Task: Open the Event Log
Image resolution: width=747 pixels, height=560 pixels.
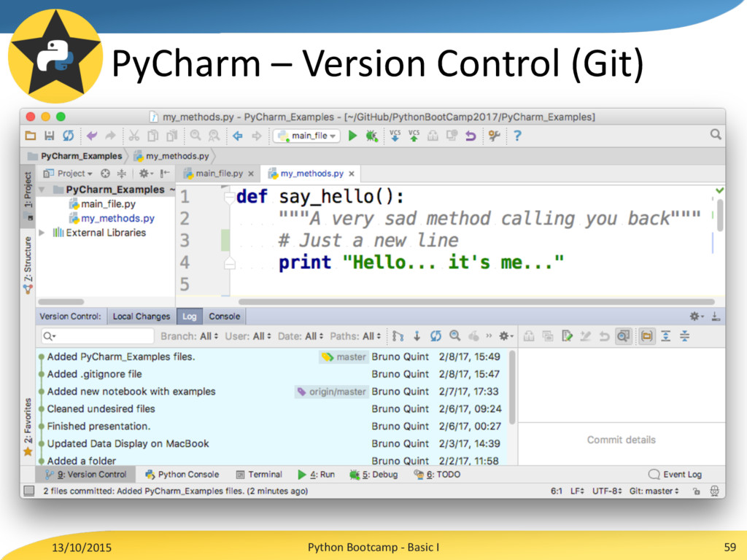Action: point(675,474)
